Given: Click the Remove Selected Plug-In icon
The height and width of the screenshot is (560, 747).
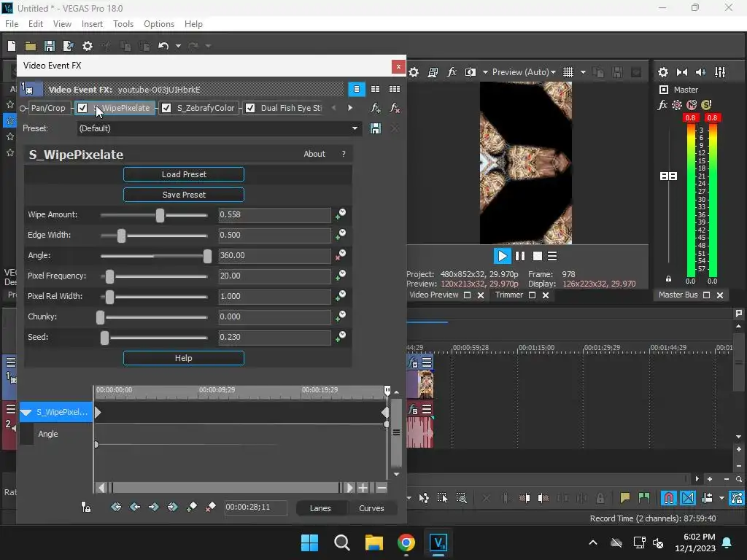Looking at the screenshot, I should (x=395, y=108).
